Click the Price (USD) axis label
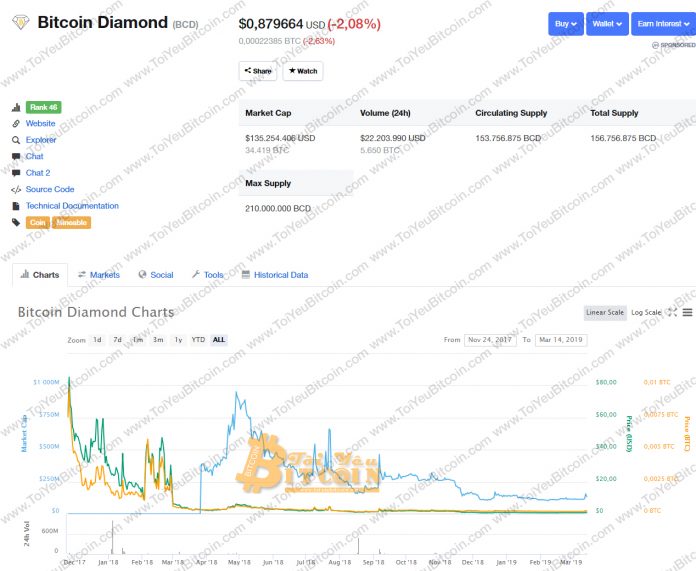The image size is (696, 571). [x=629, y=434]
